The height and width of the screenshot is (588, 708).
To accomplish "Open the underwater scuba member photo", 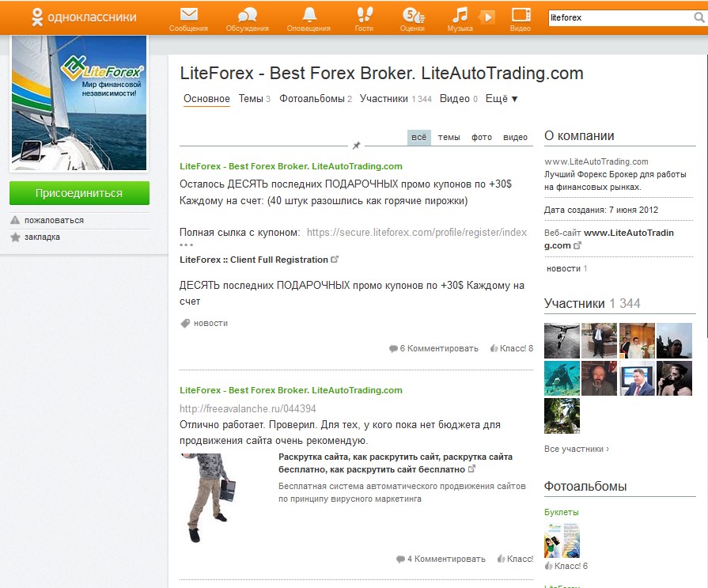I will pos(562,378).
